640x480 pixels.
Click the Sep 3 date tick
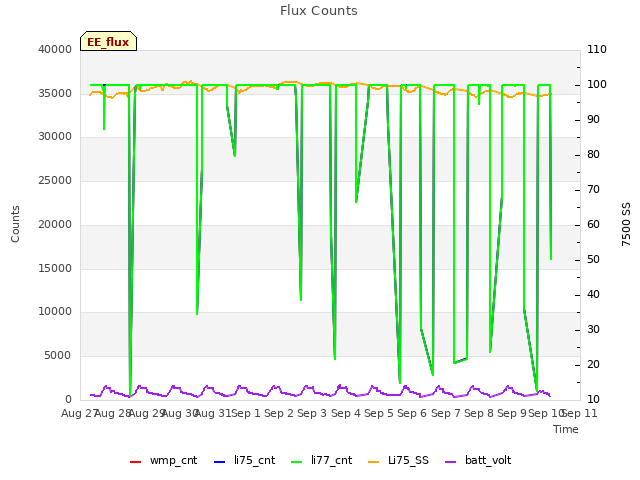tap(312, 413)
